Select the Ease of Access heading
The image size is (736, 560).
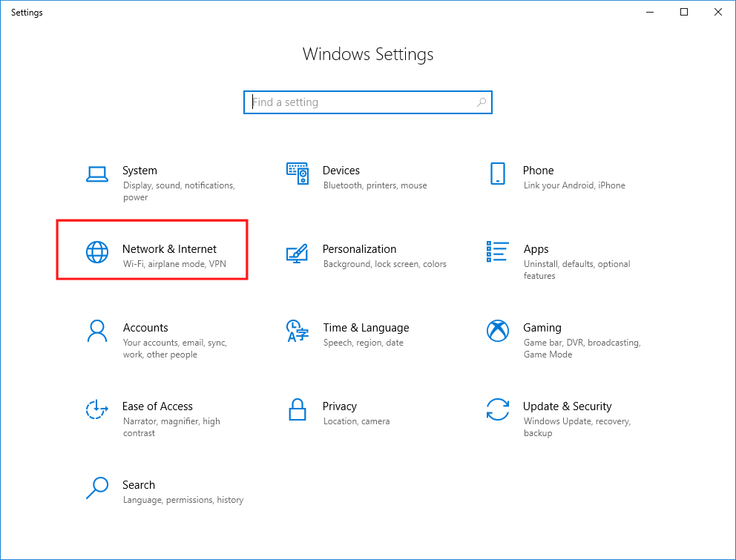[x=157, y=406]
